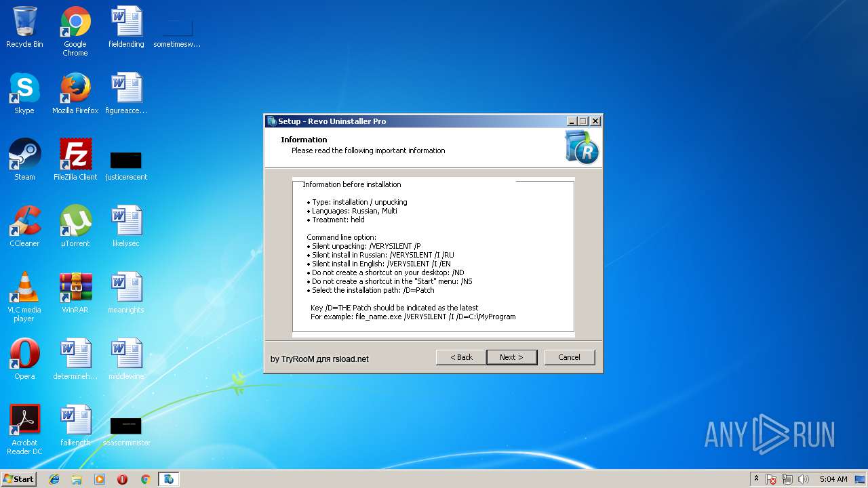Select the falllength Word document

(x=75, y=426)
